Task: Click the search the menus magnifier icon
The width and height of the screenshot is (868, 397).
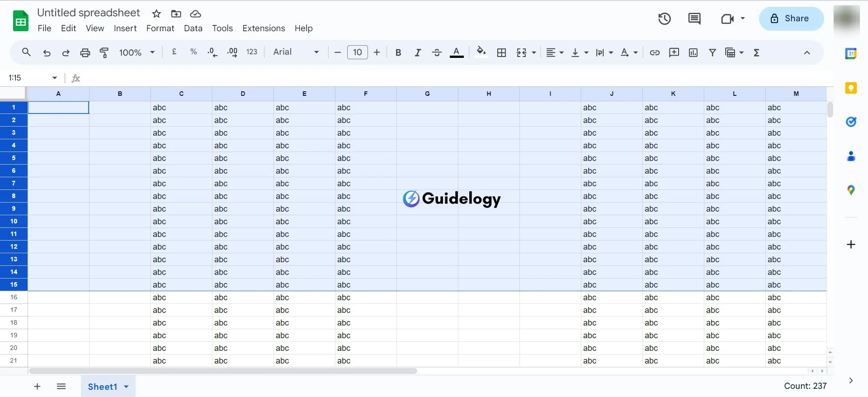Action: point(26,52)
